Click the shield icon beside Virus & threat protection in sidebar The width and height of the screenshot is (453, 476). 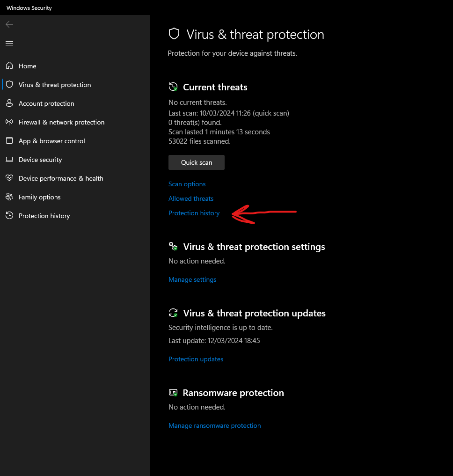[x=9, y=84]
